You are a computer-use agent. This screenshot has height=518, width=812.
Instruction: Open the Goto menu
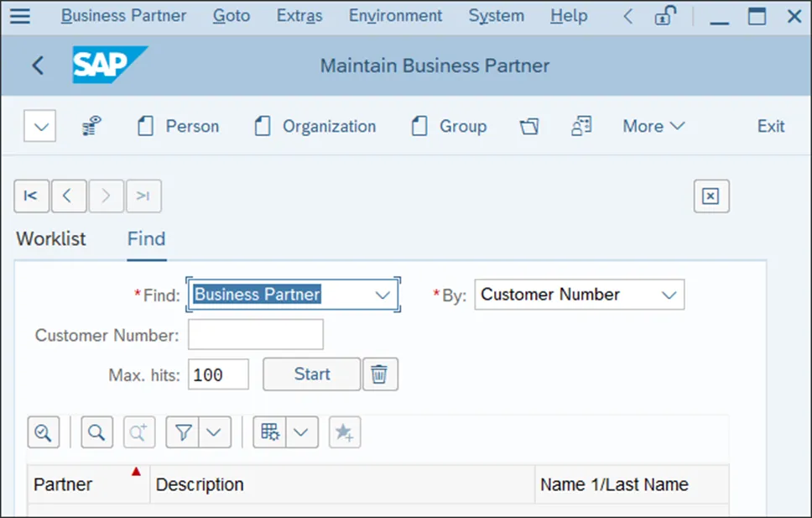(x=231, y=16)
